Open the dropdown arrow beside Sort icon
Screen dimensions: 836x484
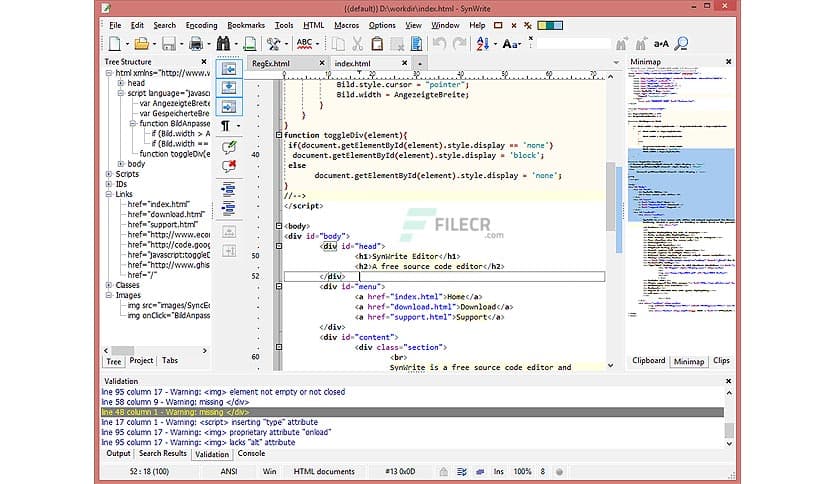(495, 44)
